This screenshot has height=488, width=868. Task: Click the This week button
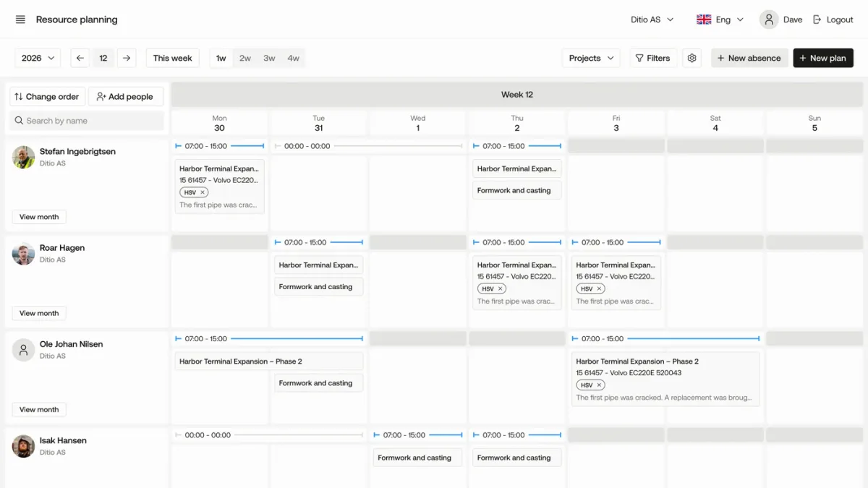[173, 59]
